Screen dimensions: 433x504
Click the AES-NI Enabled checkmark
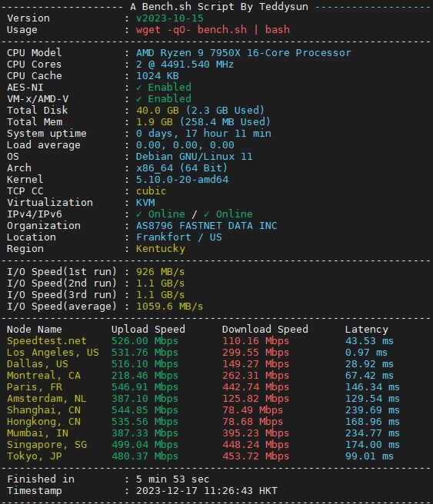(x=139, y=88)
